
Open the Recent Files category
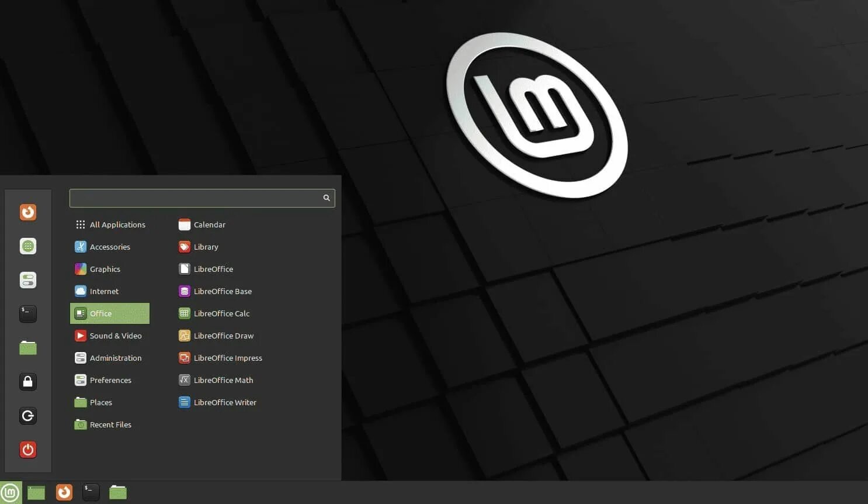(x=110, y=424)
